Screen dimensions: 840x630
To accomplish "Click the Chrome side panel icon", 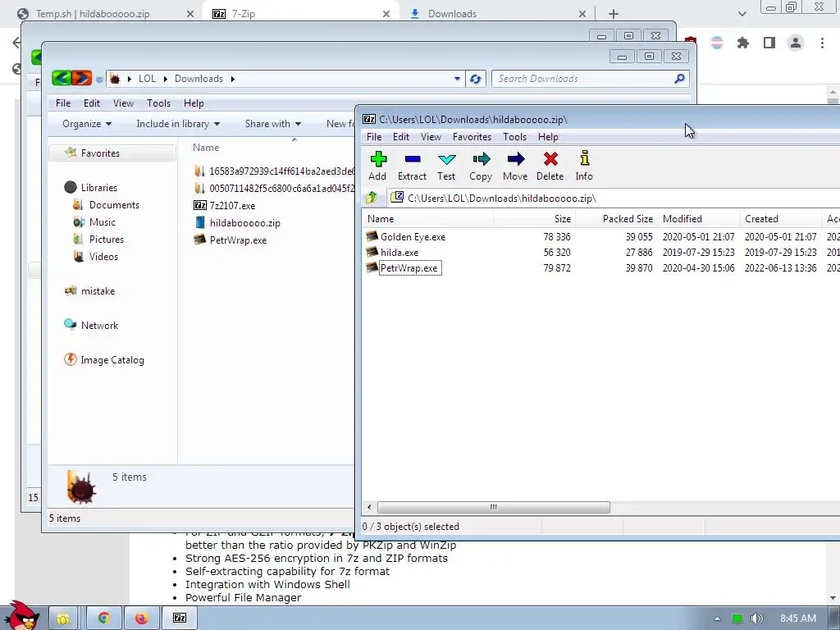I will (769, 43).
